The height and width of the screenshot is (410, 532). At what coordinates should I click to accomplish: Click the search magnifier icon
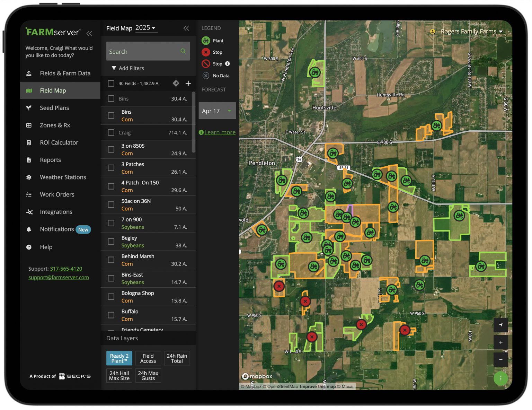click(183, 51)
